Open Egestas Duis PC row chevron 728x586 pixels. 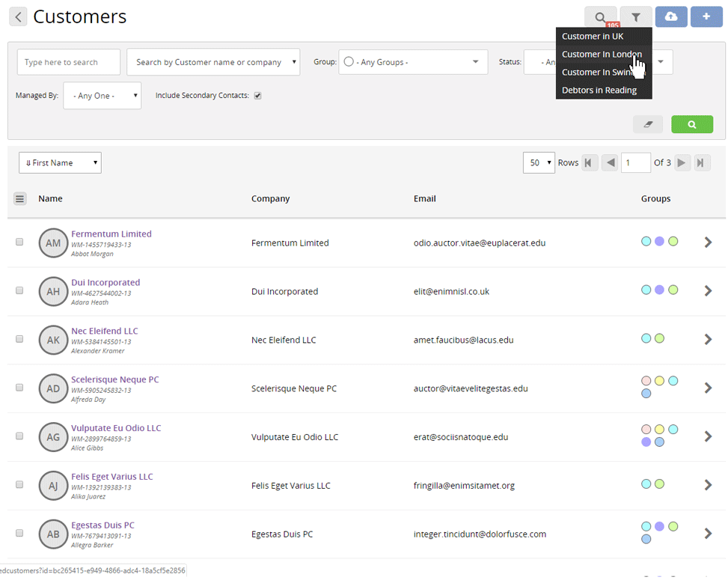click(708, 533)
